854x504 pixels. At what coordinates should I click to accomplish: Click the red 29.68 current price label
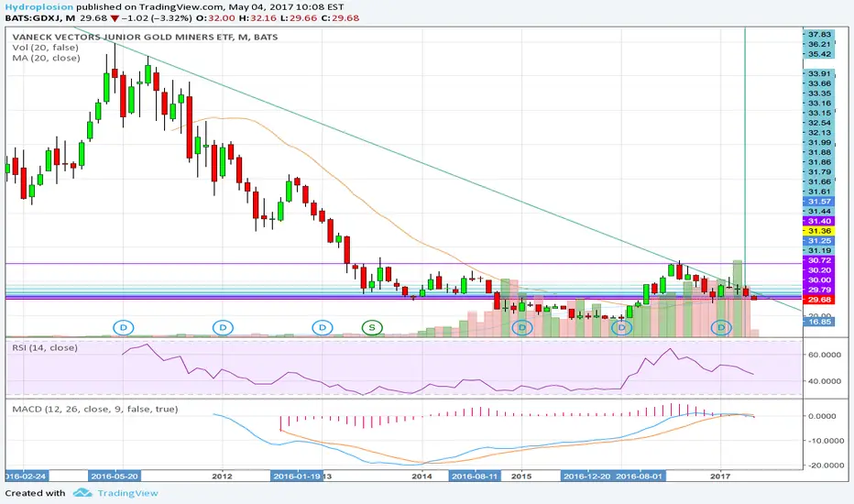tap(818, 300)
